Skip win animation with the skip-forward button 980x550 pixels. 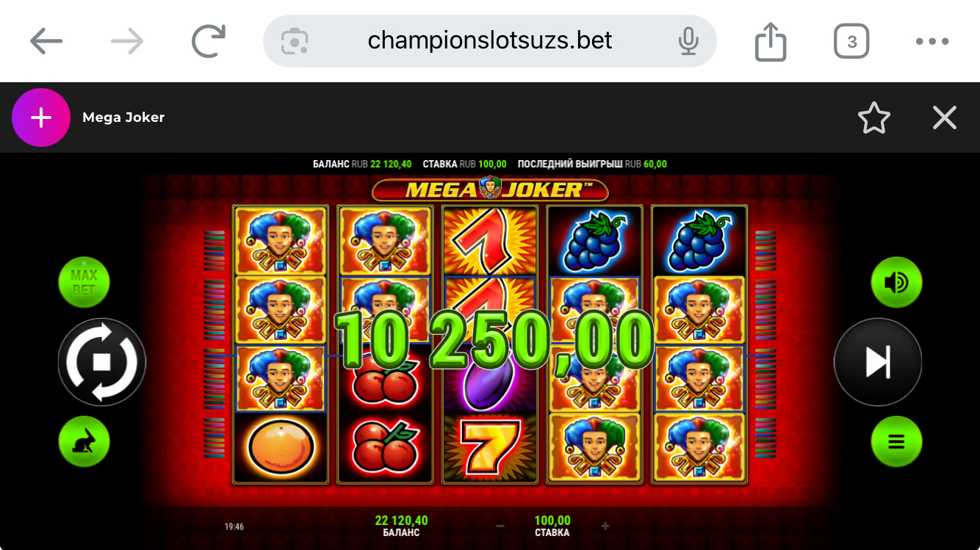[x=878, y=362]
